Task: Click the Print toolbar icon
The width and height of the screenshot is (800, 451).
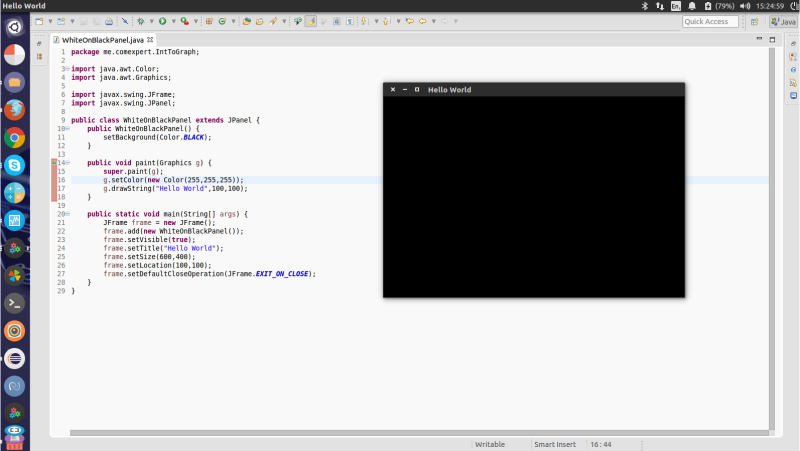Action: [109, 21]
